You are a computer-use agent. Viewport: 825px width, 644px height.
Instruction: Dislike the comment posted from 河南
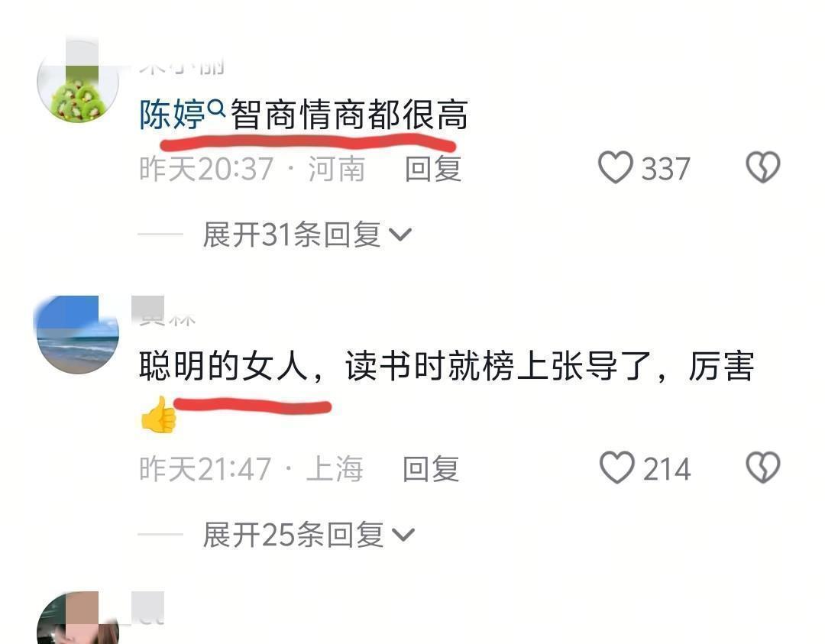[x=763, y=168]
